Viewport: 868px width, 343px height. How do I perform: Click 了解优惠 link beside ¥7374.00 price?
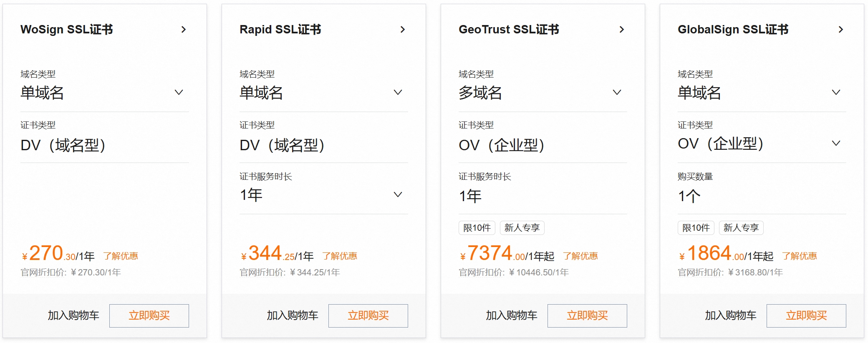tap(580, 256)
